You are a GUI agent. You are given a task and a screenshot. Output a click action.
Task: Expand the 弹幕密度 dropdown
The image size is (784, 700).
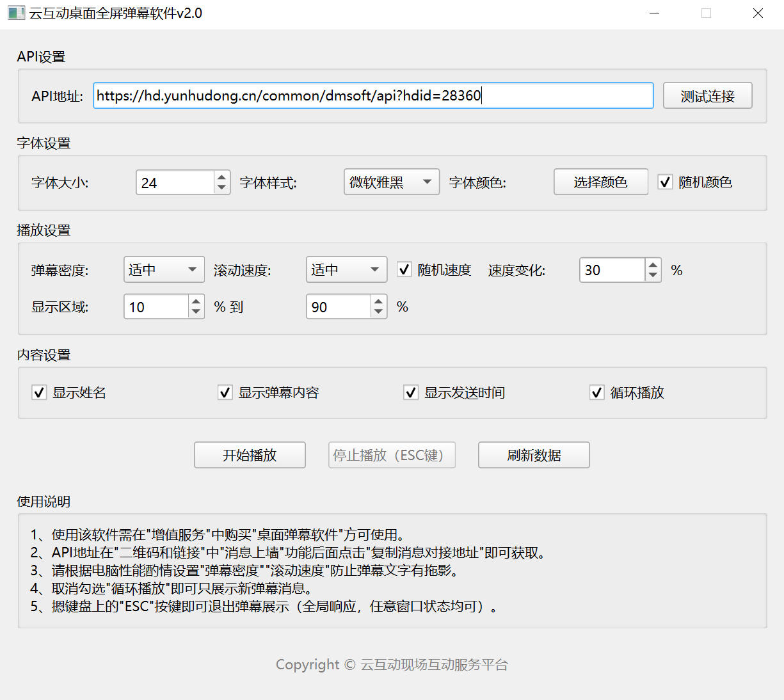click(x=164, y=270)
